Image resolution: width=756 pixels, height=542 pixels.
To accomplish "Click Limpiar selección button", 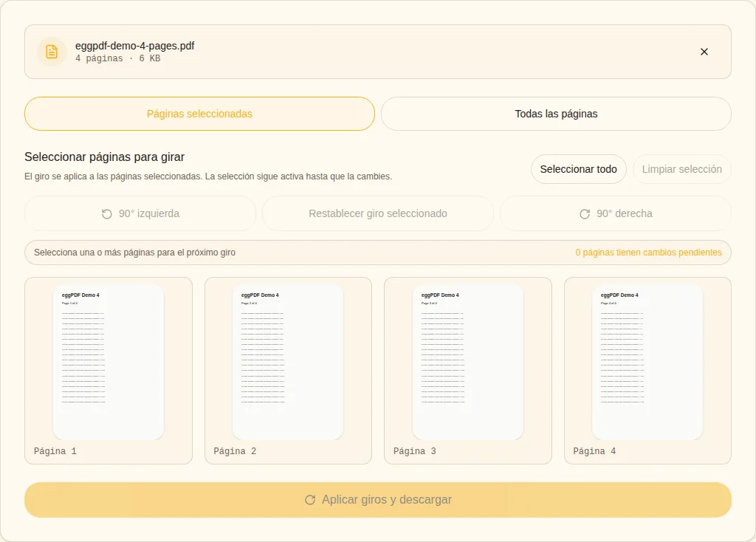I will (681, 169).
